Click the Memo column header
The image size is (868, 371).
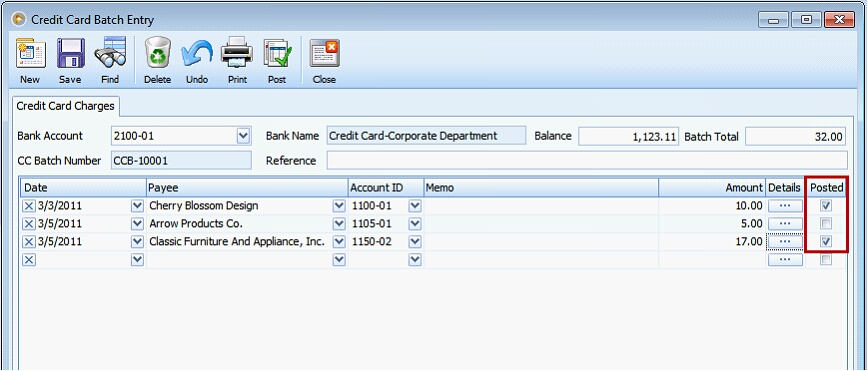coord(541,188)
